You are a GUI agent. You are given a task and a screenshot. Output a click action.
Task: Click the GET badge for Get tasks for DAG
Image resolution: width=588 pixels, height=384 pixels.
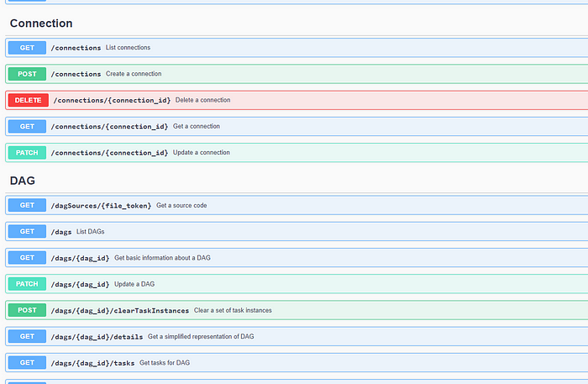[27, 363]
